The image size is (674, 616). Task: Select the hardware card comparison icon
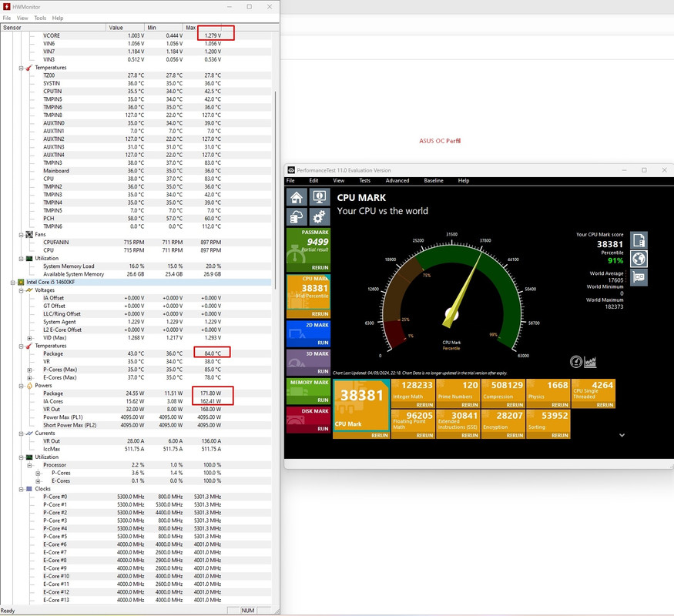tap(639, 277)
